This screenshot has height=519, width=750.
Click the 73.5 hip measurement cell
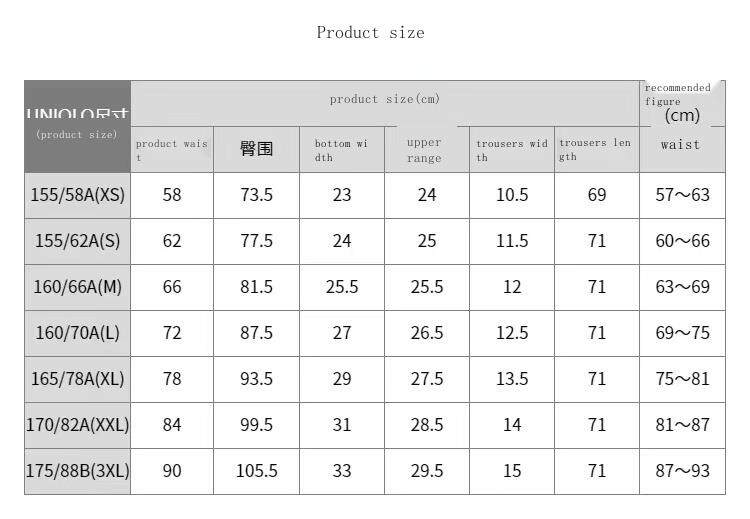point(256,195)
